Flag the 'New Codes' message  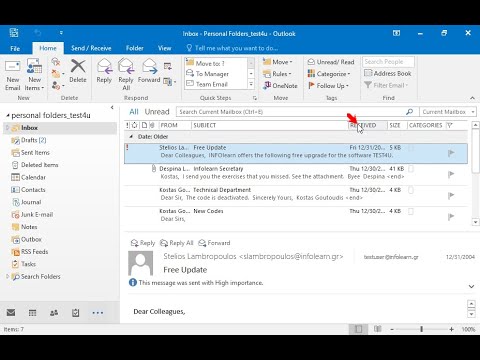tap(451, 217)
